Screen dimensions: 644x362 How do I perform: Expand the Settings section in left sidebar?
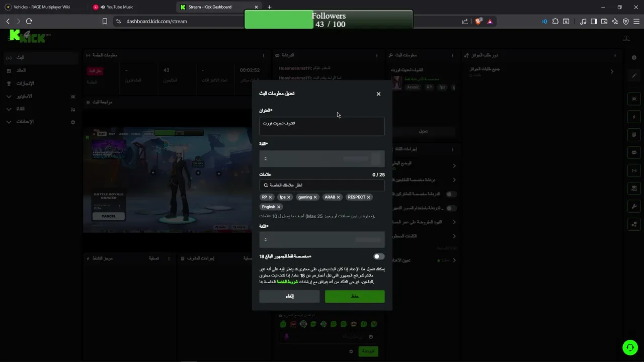pos(40,122)
